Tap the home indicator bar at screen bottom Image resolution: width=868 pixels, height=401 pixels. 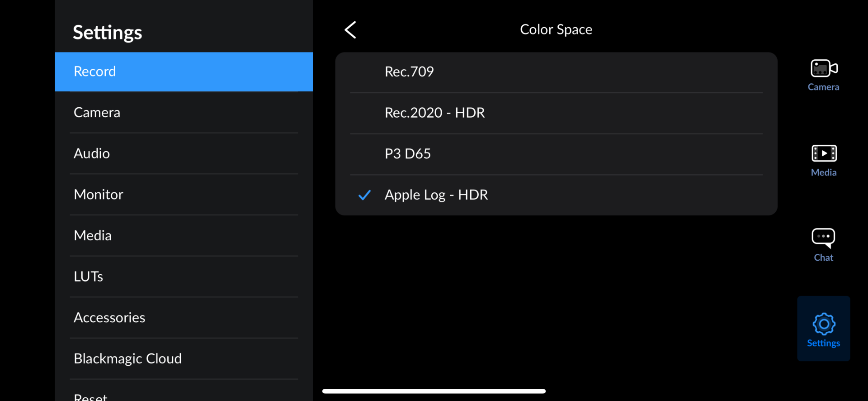click(434, 391)
